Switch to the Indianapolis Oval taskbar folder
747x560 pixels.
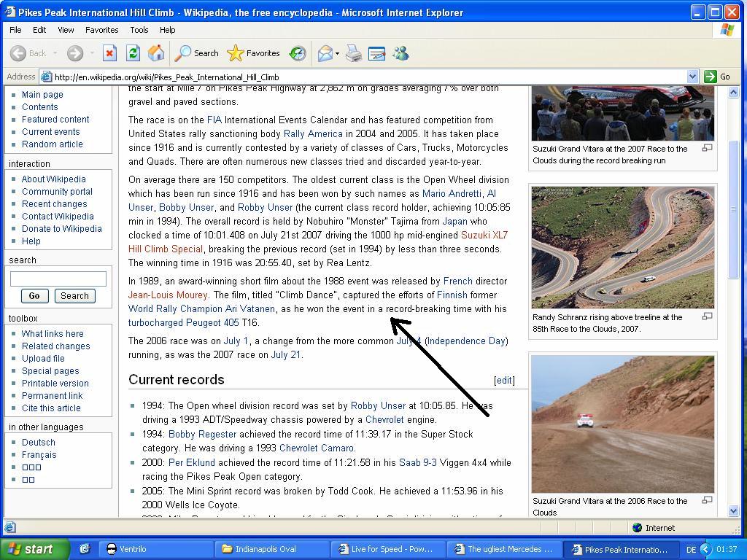271,549
